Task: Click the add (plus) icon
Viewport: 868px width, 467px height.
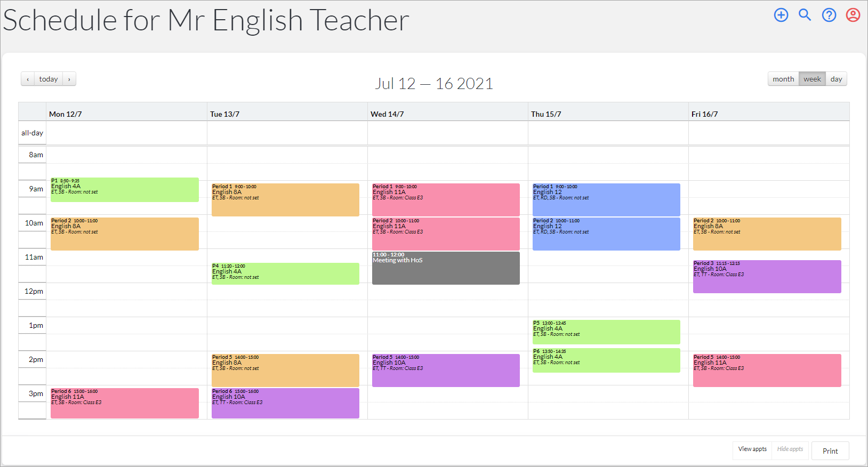Action: [781, 15]
